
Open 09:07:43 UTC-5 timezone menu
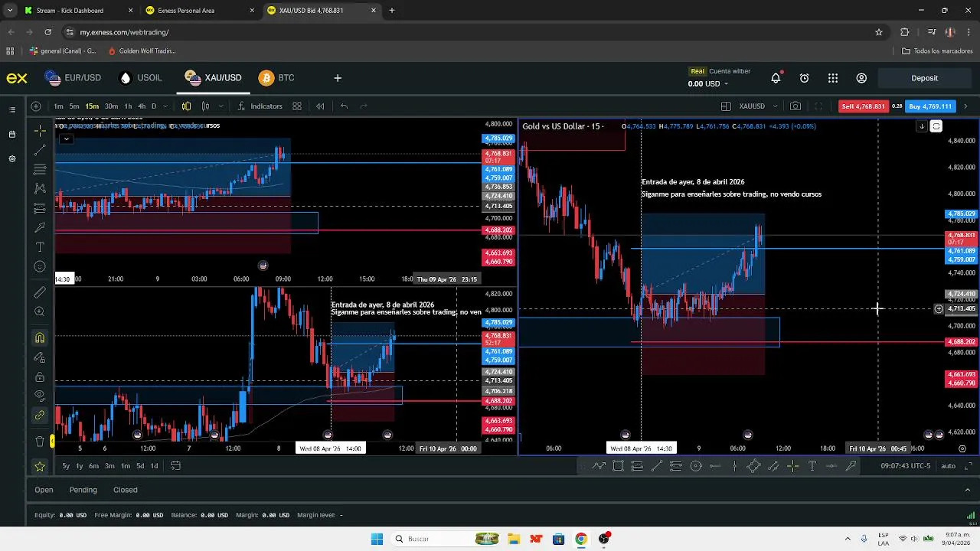905,466
